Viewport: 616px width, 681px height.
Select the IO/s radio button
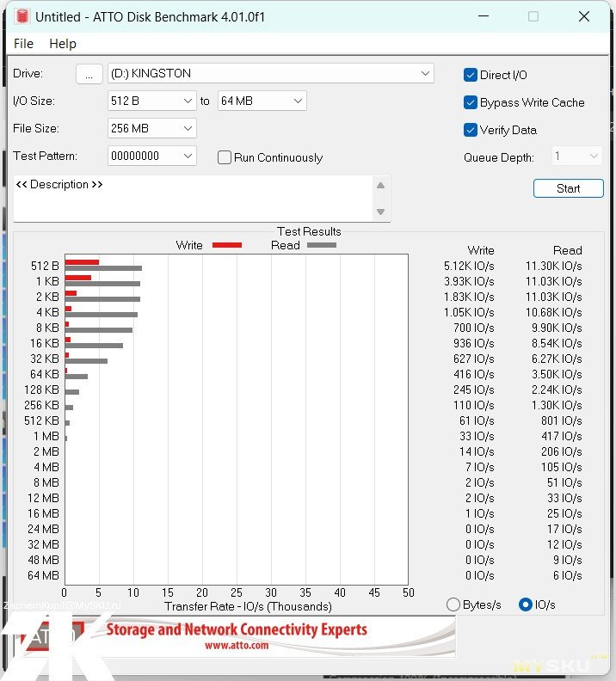tap(525, 604)
